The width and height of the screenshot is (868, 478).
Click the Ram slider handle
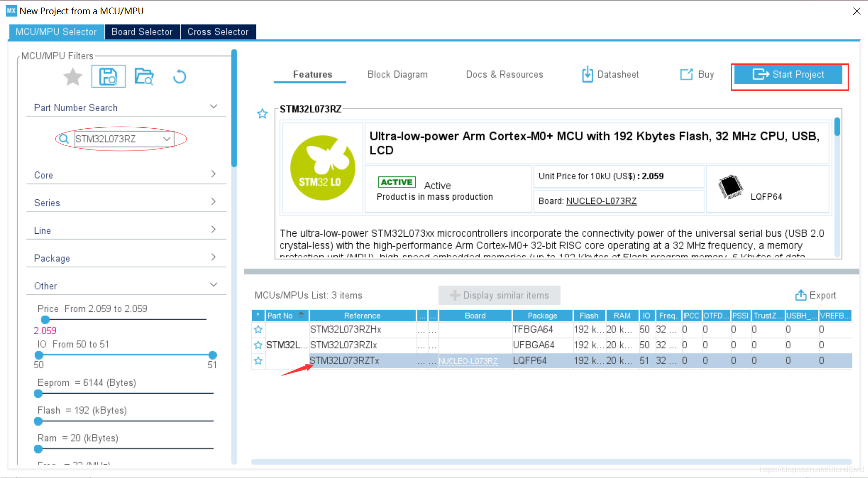pos(38,449)
